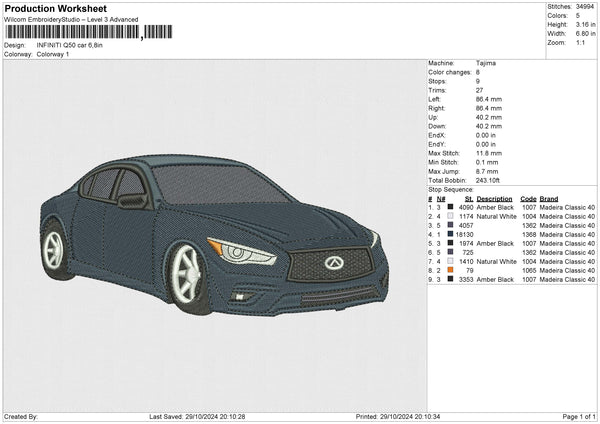Viewport: 600px width, 424px height.
Task: Select the white swatch next to stitch count 1410
Action: 450,261
